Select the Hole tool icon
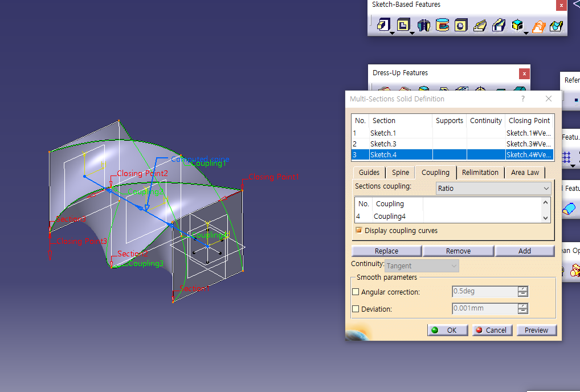Screen dimensions: 580x392 click(x=461, y=24)
